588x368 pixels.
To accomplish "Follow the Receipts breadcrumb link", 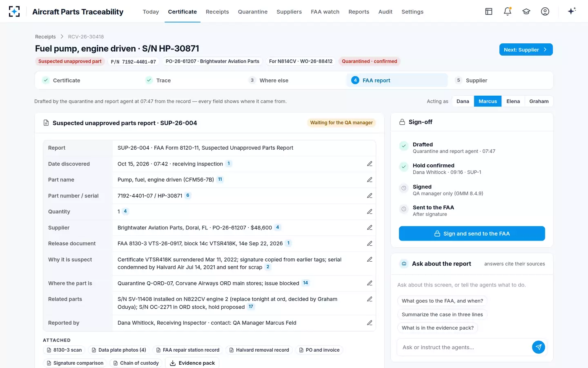I will pos(45,37).
